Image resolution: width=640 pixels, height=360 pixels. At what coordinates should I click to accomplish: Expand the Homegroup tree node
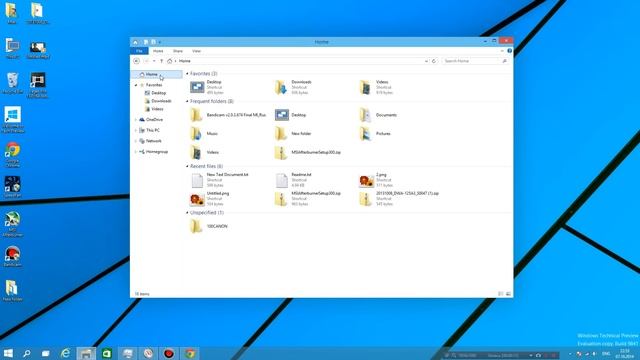click(136, 151)
